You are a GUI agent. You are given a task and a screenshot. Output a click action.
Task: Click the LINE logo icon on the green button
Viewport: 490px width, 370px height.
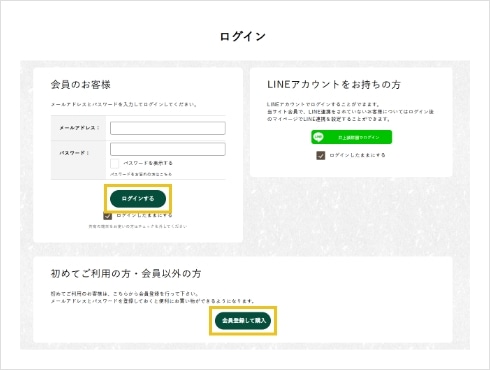click(x=319, y=137)
